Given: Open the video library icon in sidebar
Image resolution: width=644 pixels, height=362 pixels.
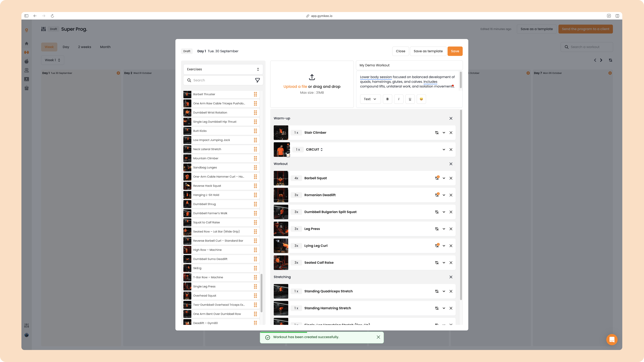Looking at the screenshot, I should coord(27,79).
